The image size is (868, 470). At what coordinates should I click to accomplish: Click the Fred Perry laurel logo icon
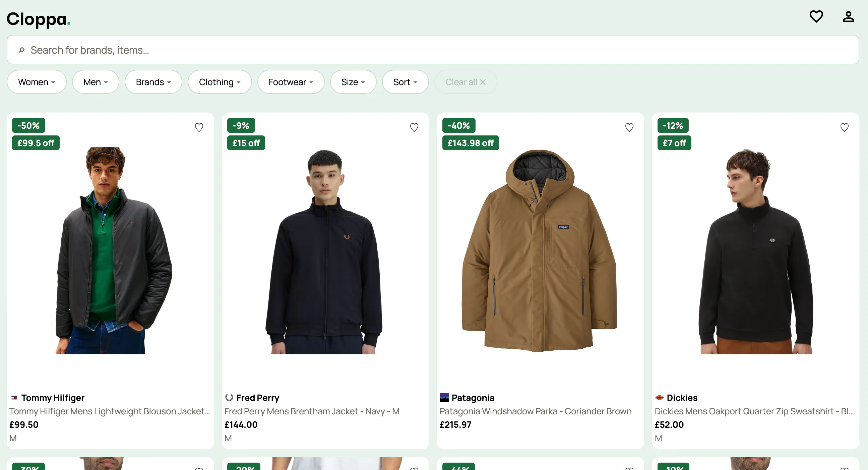(x=229, y=398)
